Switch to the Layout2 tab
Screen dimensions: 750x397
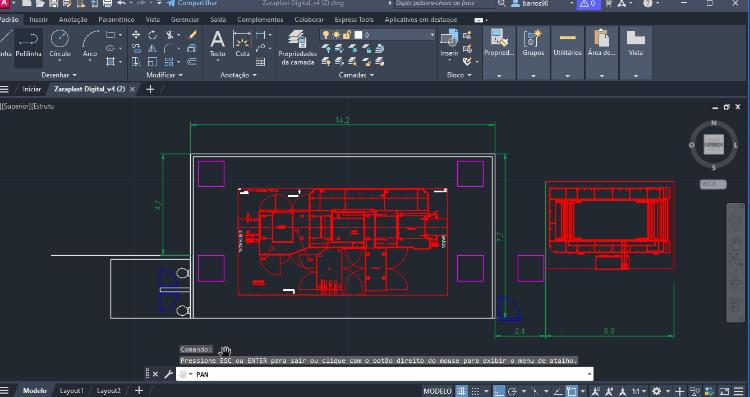click(x=109, y=391)
